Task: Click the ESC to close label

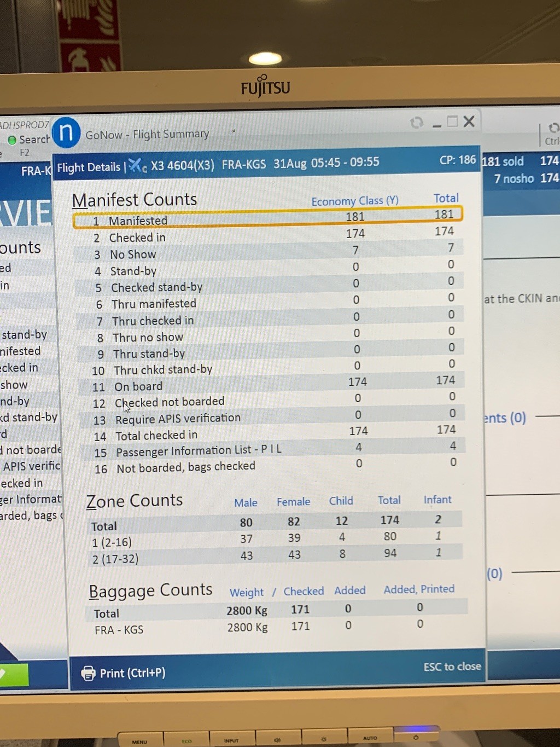Action: (x=452, y=667)
